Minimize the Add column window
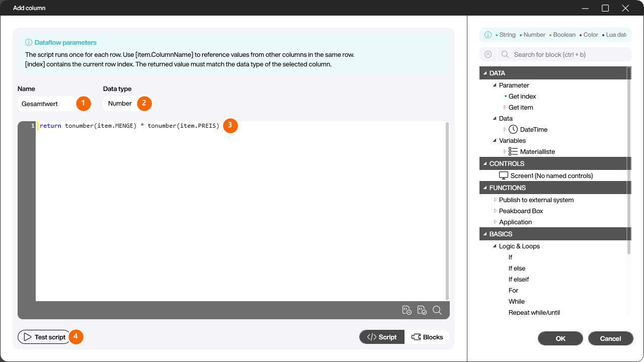 click(x=585, y=8)
